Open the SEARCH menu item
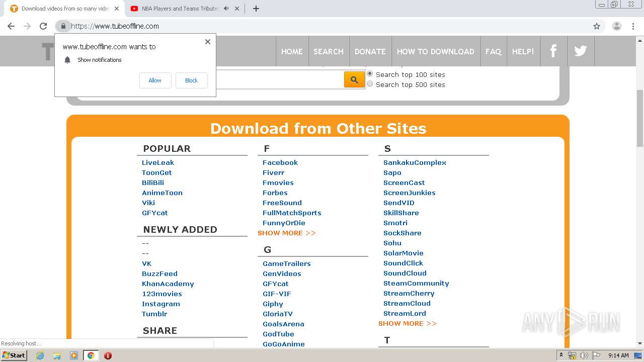 tap(329, 51)
